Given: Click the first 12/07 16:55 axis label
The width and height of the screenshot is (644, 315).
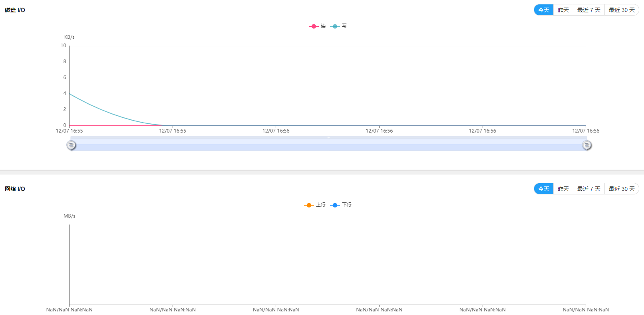Looking at the screenshot, I should pos(70,131).
